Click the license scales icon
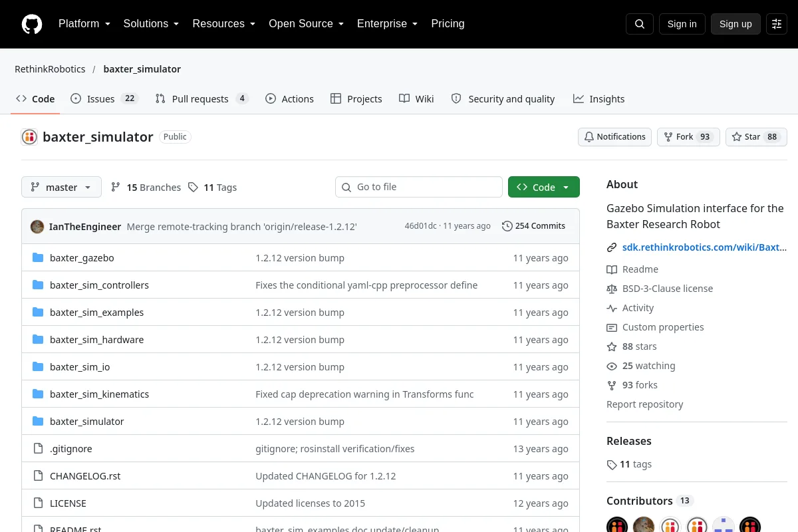798x532 pixels. click(612, 289)
